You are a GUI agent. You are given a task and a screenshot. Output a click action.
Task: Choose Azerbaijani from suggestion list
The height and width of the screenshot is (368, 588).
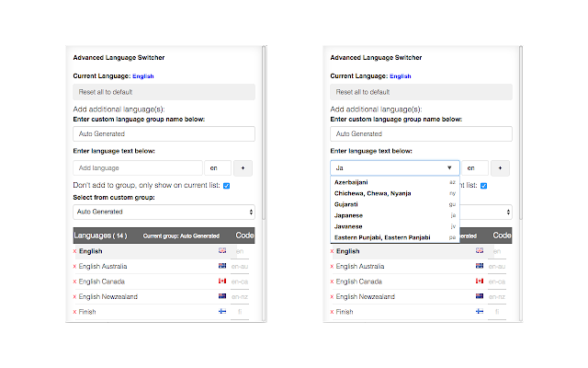(x=395, y=182)
